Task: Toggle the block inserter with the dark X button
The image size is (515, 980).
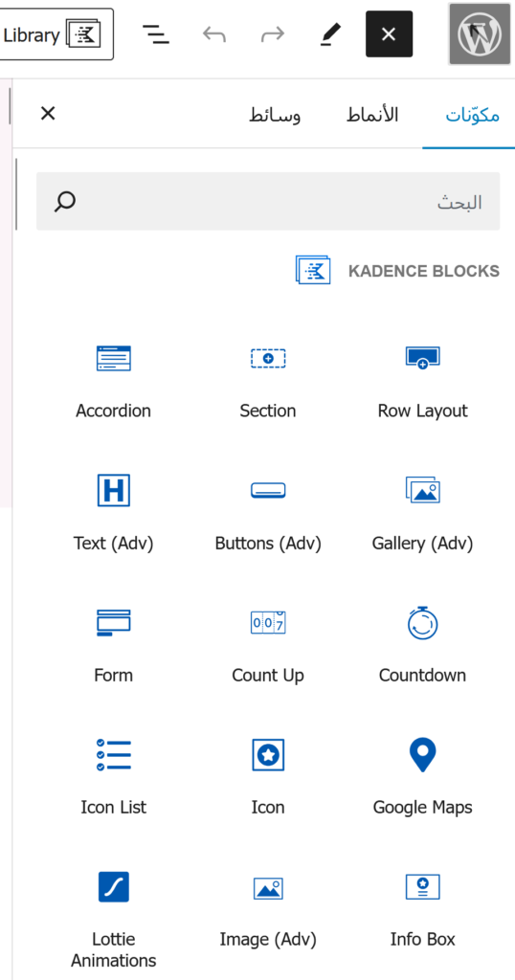Action: point(389,34)
